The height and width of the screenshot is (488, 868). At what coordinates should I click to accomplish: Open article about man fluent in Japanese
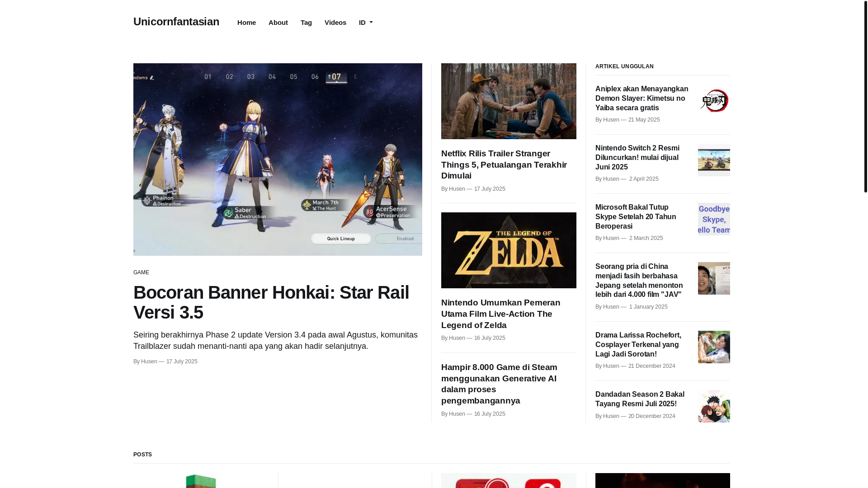click(639, 281)
